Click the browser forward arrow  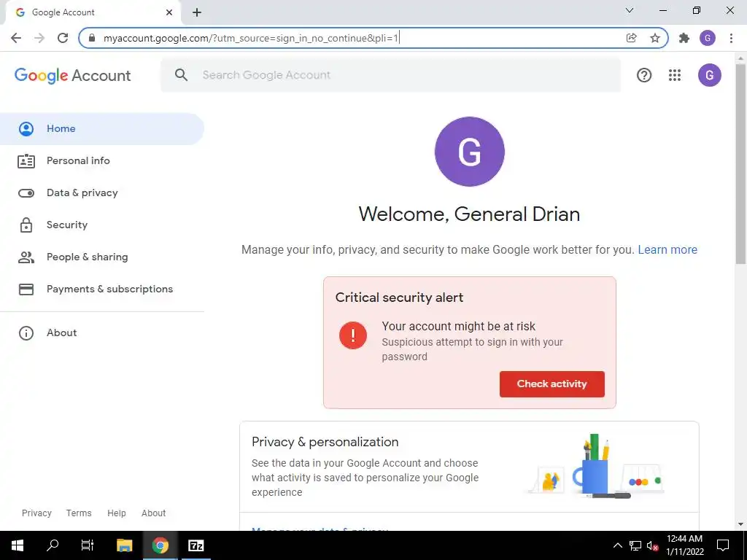(39, 38)
